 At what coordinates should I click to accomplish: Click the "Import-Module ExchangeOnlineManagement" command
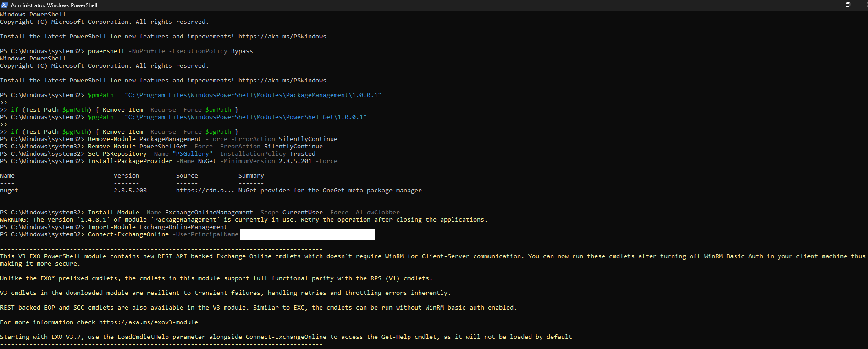point(158,227)
